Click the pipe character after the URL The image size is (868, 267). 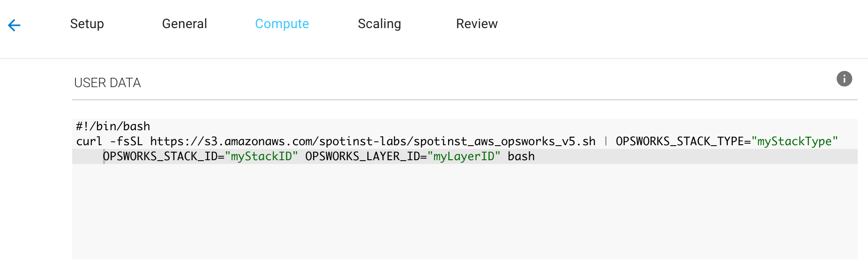606,141
